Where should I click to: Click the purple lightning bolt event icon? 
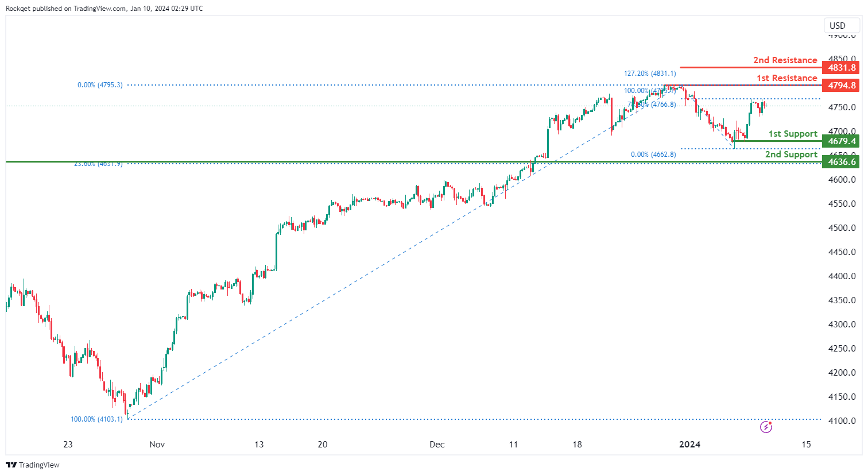[766, 427]
